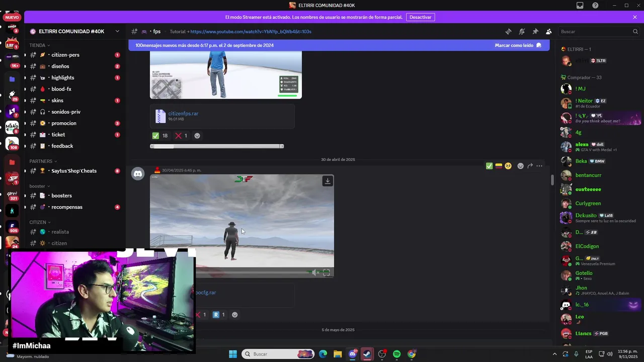Open add reaction picker on hovered message

pyautogui.click(x=520, y=166)
